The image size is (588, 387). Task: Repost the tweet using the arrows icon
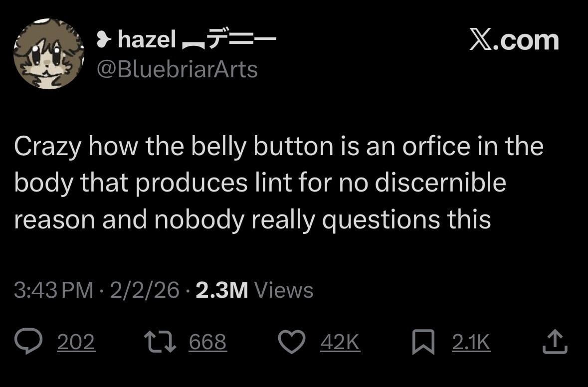point(158,342)
